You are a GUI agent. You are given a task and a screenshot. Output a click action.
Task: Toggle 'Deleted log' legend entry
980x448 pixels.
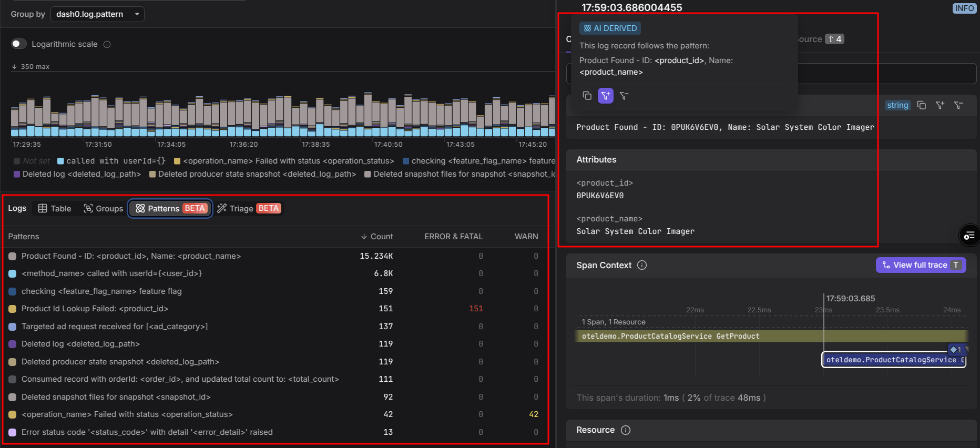tap(77, 174)
